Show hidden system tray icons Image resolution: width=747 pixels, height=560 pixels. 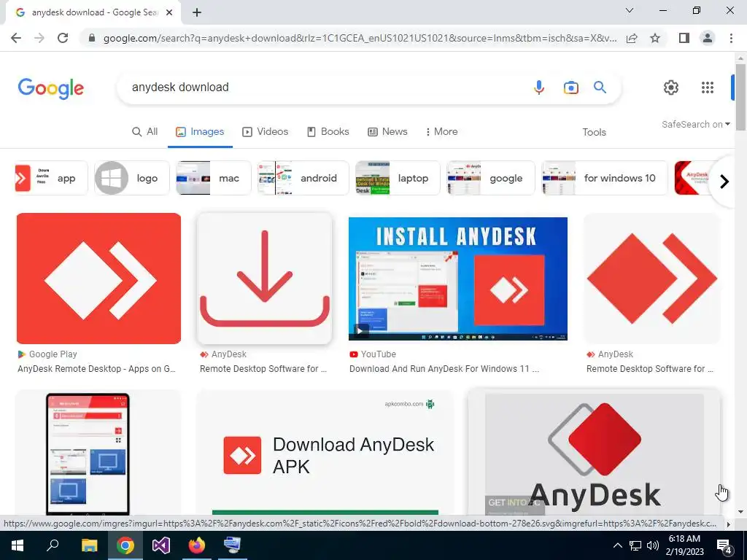click(617, 545)
